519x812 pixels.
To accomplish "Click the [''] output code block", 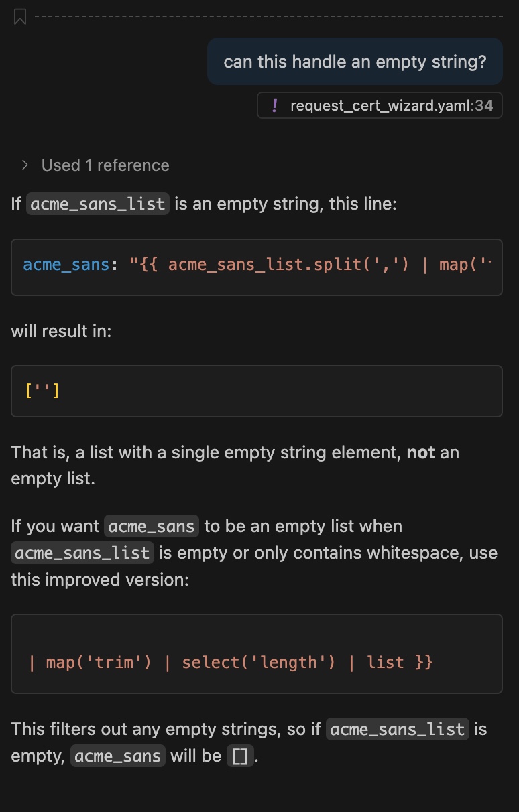I will [x=257, y=391].
